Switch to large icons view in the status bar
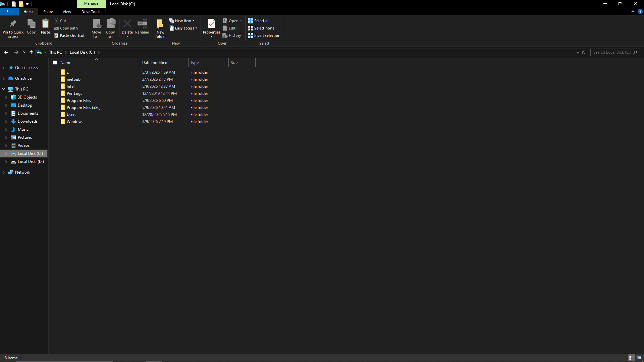This screenshot has height=362, width=644. click(x=639, y=358)
